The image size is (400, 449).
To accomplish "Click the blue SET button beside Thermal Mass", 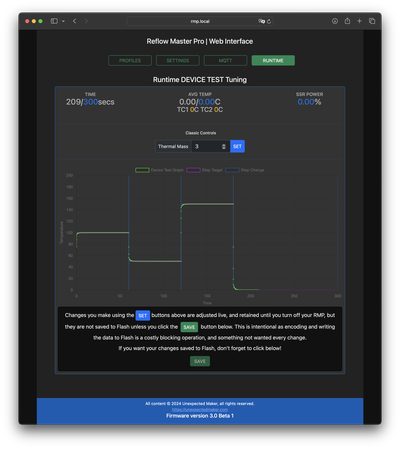I will (237, 146).
